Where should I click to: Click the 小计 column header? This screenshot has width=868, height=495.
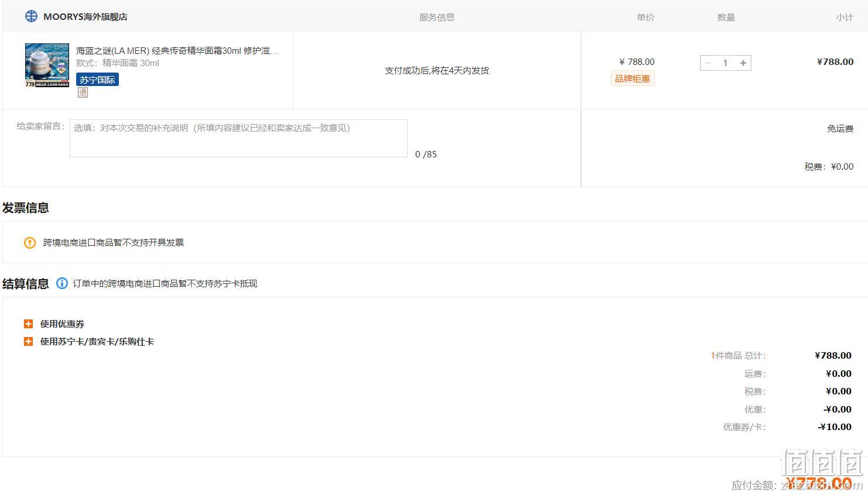(845, 18)
